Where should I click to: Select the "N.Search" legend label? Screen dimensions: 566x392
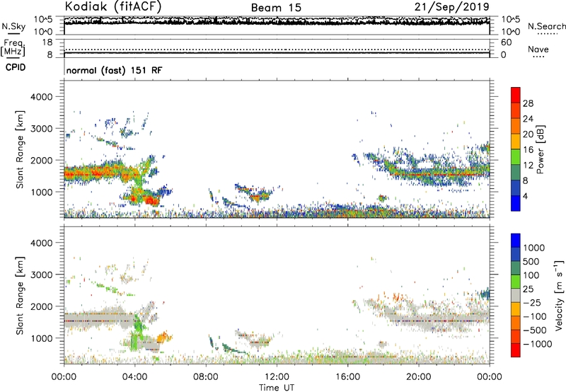[547, 26]
